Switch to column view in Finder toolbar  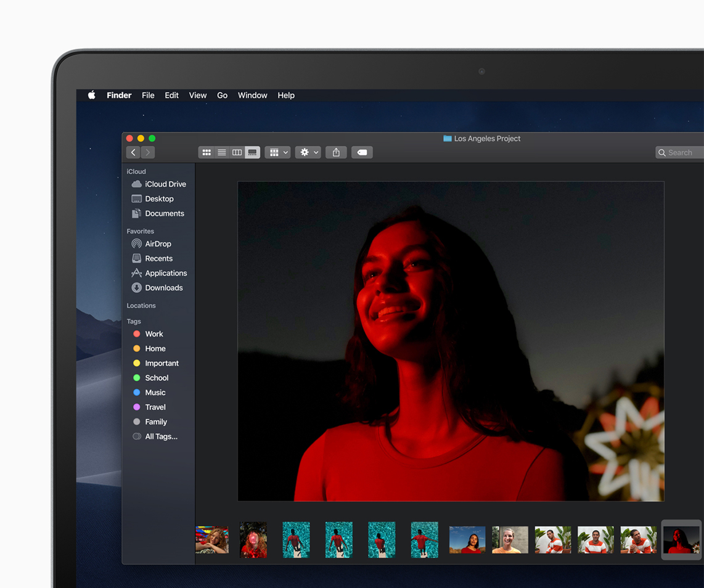[237, 152]
